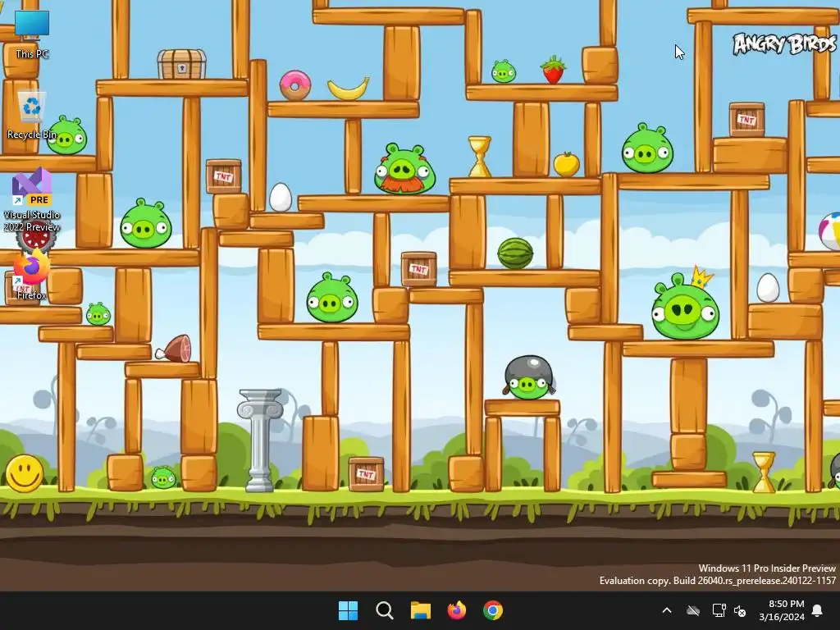This screenshot has width=840, height=630.
Task: Open taskbar Search
Action: [x=385, y=610]
